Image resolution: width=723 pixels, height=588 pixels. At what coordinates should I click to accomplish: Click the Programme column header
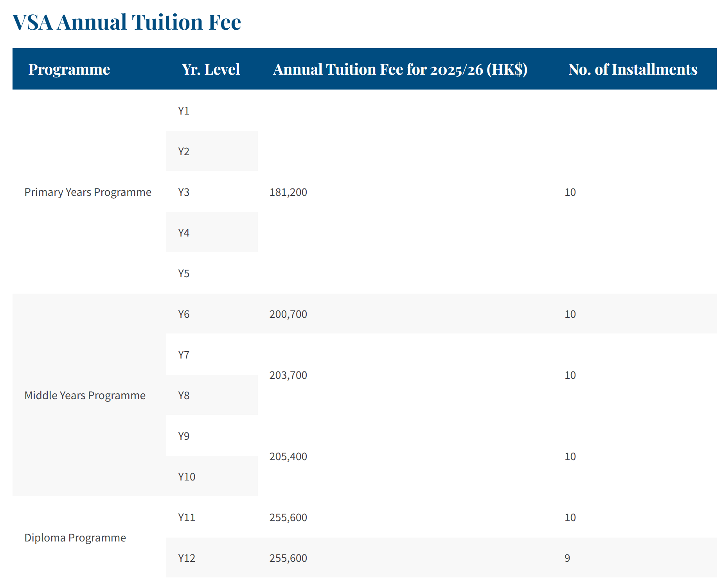tap(69, 69)
